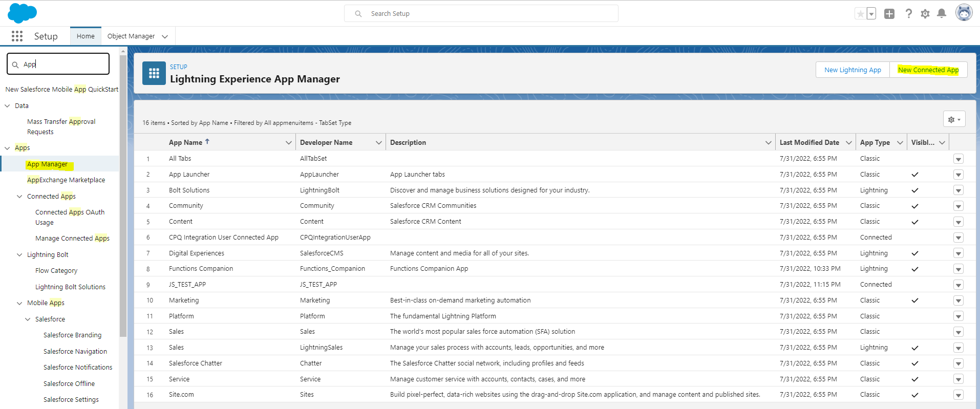Viewport: 980px width, 409px height.
Task: Open row actions for Site.com
Action: [958, 395]
